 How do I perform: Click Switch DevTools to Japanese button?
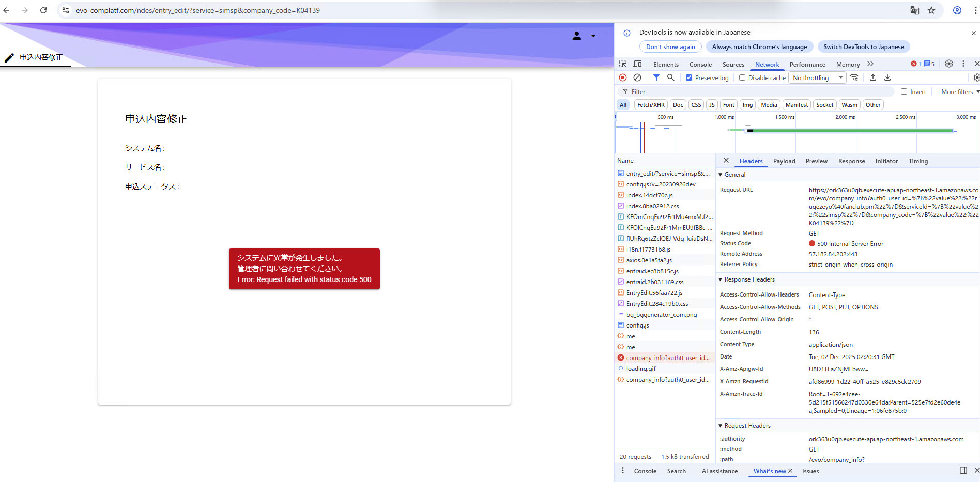click(863, 47)
